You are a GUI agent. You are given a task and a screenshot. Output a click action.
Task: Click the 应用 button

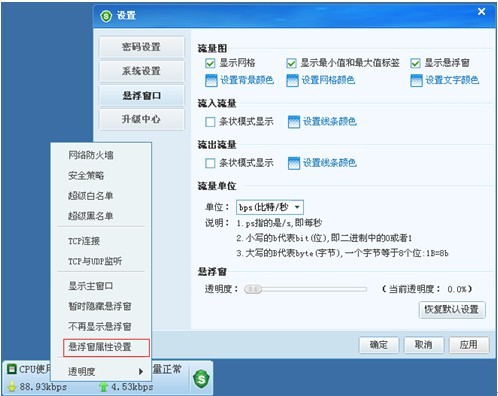pyautogui.click(x=469, y=345)
